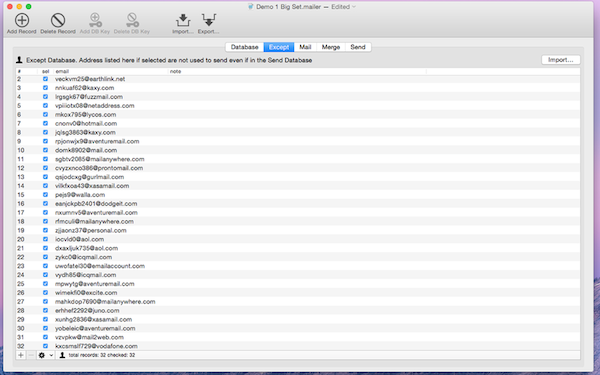The image size is (600, 375).
Task: Click the minus icon below the list
Action: pyautogui.click(x=31, y=355)
